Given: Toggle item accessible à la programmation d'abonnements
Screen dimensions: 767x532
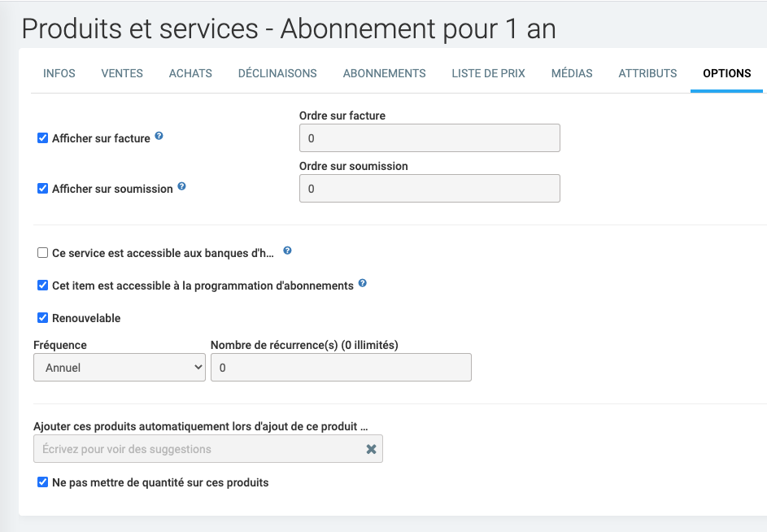Looking at the screenshot, I should (43, 286).
